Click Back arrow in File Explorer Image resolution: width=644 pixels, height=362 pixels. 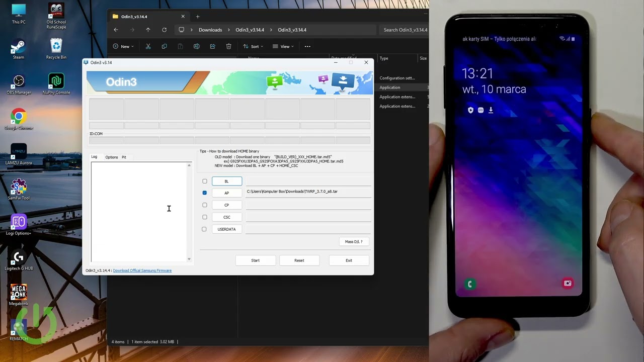click(x=116, y=30)
